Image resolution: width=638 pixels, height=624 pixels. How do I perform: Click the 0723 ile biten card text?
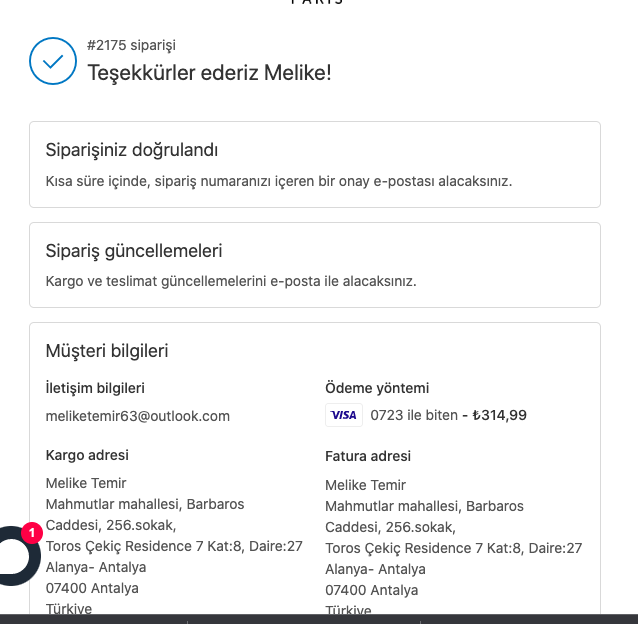tap(413, 415)
